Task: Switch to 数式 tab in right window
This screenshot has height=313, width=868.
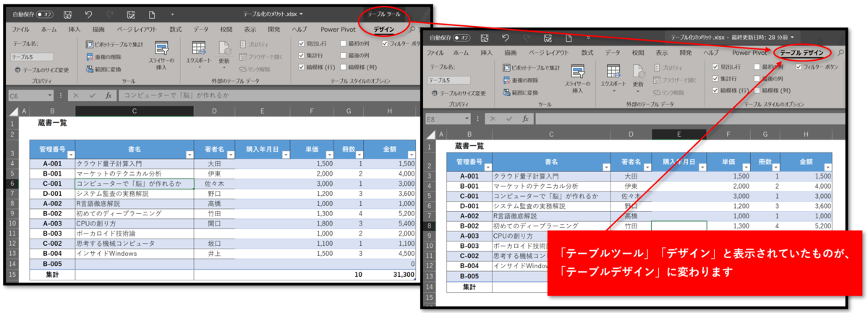Action: (x=587, y=52)
